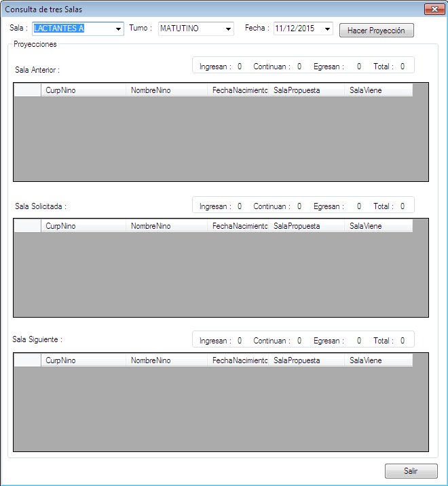This screenshot has height=486, width=448.
Task: Click Continuan label in Sala Solicitada summary
Action: pyautogui.click(x=272, y=206)
